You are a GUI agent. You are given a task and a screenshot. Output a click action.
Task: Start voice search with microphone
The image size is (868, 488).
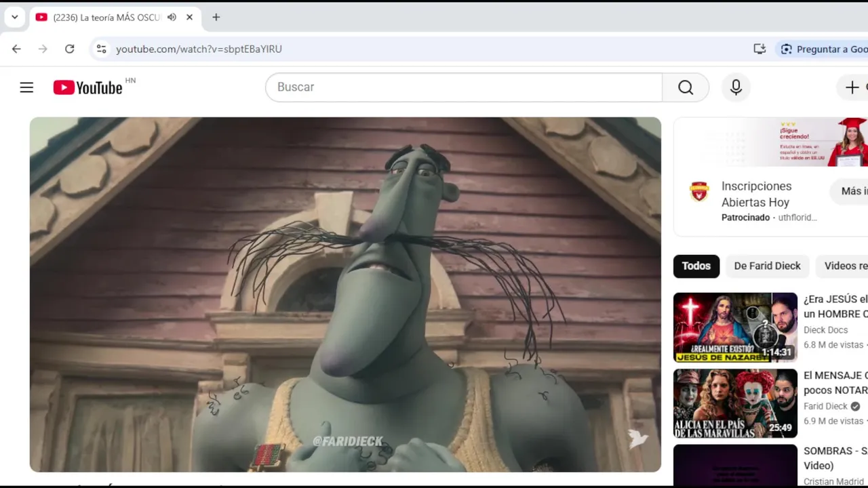[x=736, y=87]
